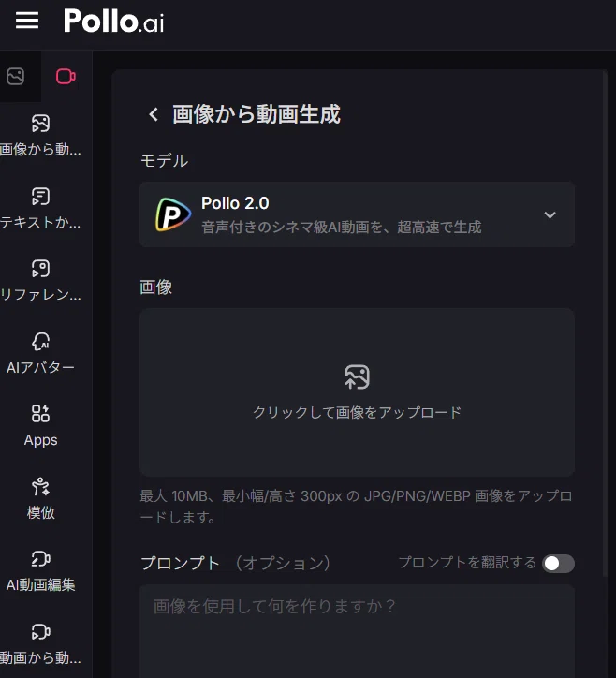This screenshot has width=616, height=678.
Task: Click the モデル label
Action: pyautogui.click(x=164, y=161)
